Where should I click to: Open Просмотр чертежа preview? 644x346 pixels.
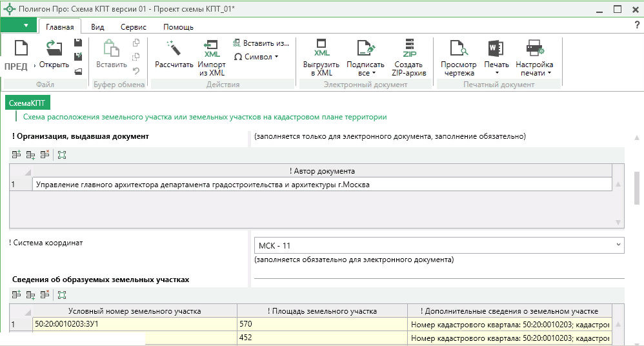458,48
